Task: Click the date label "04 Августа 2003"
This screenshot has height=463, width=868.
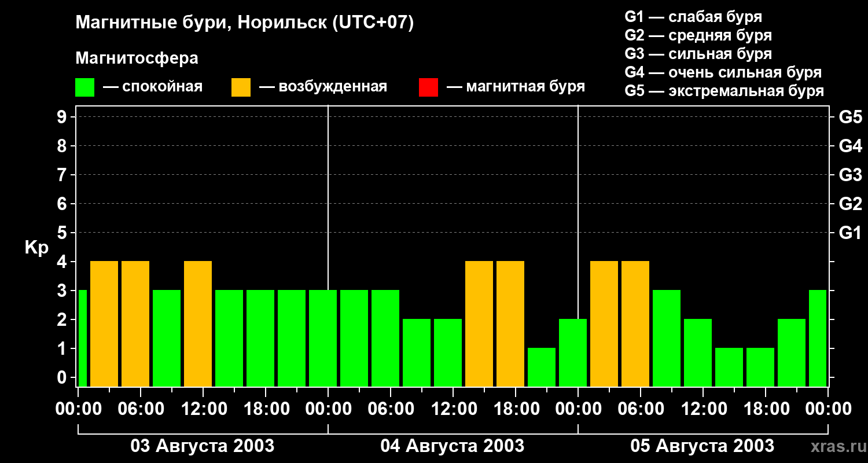Action: [x=453, y=446]
